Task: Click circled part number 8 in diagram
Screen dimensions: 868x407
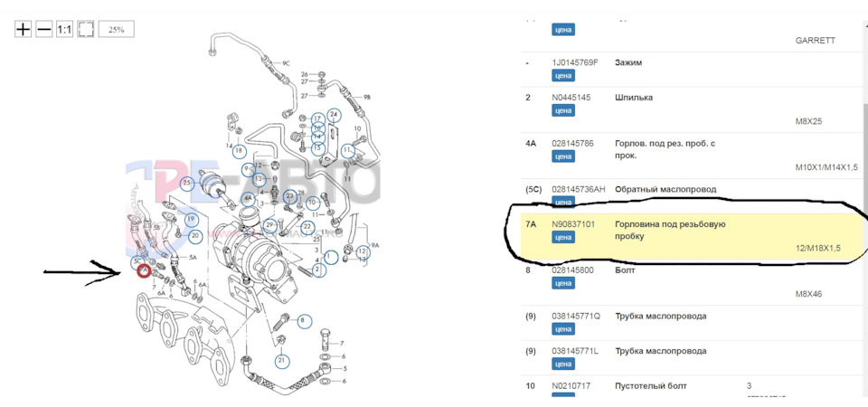Action: [x=303, y=320]
